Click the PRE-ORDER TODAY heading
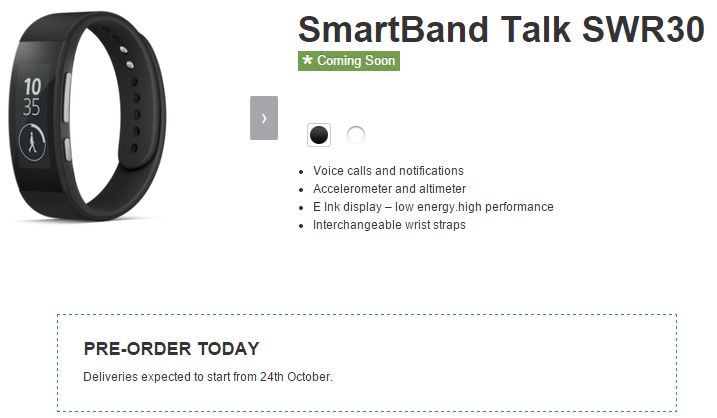The height and width of the screenshot is (418, 717). tap(171, 349)
